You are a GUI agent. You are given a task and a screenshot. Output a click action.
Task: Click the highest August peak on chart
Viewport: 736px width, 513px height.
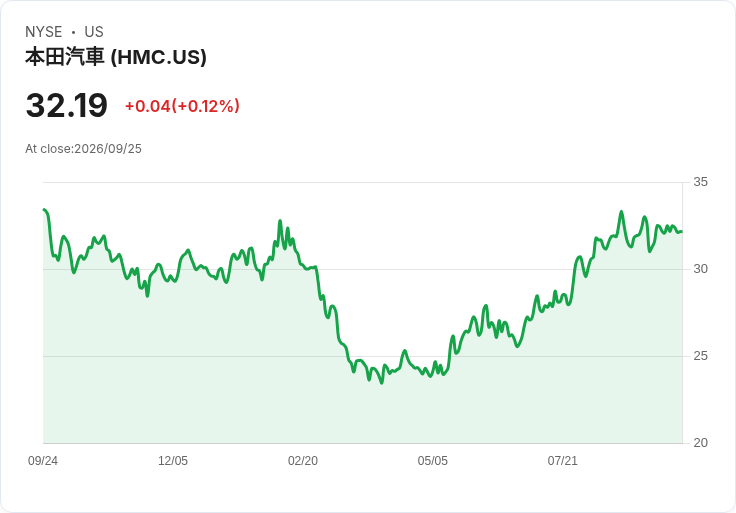click(621, 211)
